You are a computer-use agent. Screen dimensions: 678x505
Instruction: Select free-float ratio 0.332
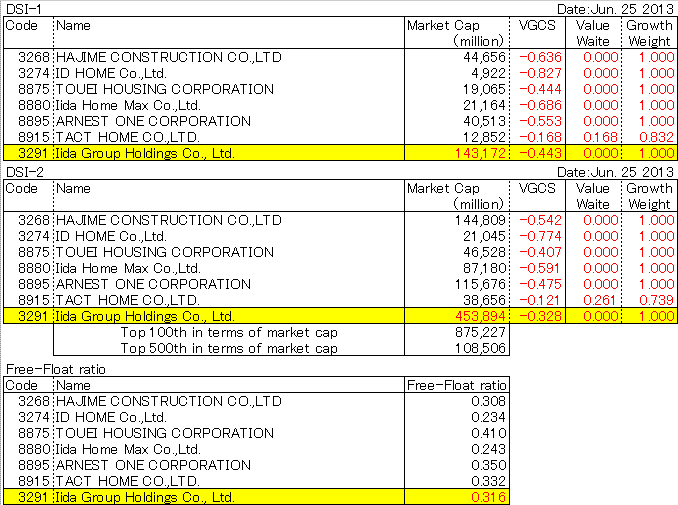pyautogui.click(x=488, y=481)
